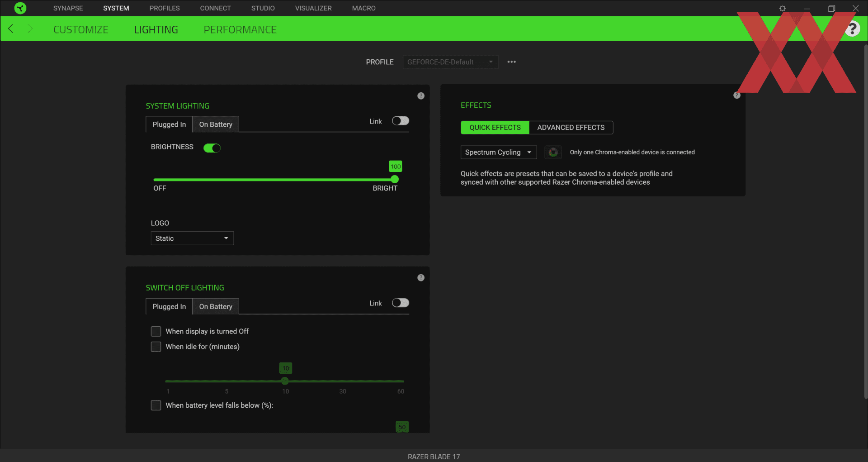The height and width of the screenshot is (462, 868).
Task: Open profile options three-dot menu
Action: [x=511, y=62]
